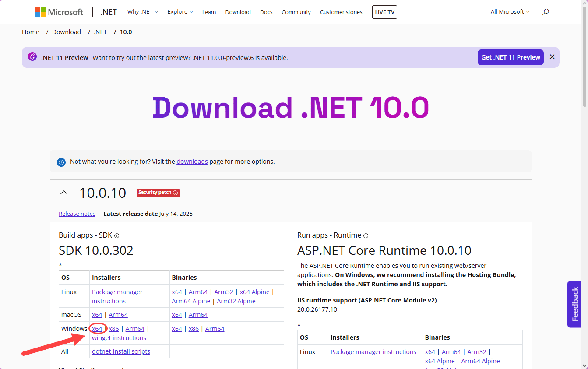Viewport: 588px width, 369px height.
Task: Click the .NET brand link in the header
Action: (x=109, y=12)
